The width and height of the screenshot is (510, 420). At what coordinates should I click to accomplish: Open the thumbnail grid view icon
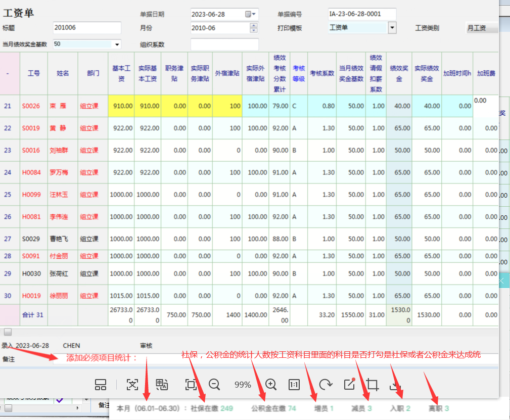pos(101,385)
